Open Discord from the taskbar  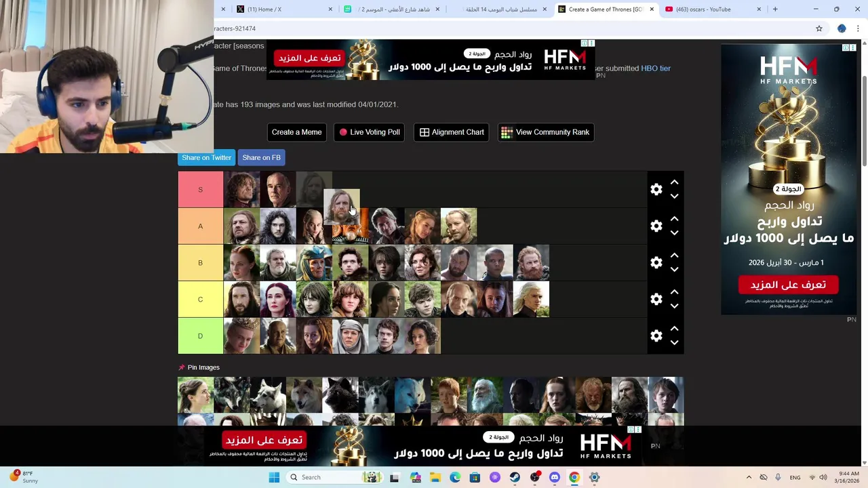(555, 477)
